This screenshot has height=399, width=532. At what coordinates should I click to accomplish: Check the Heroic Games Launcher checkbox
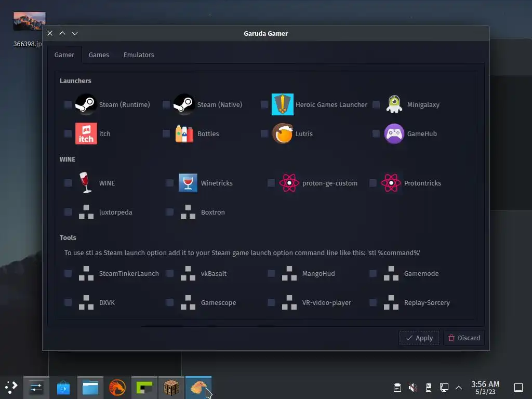point(264,104)
